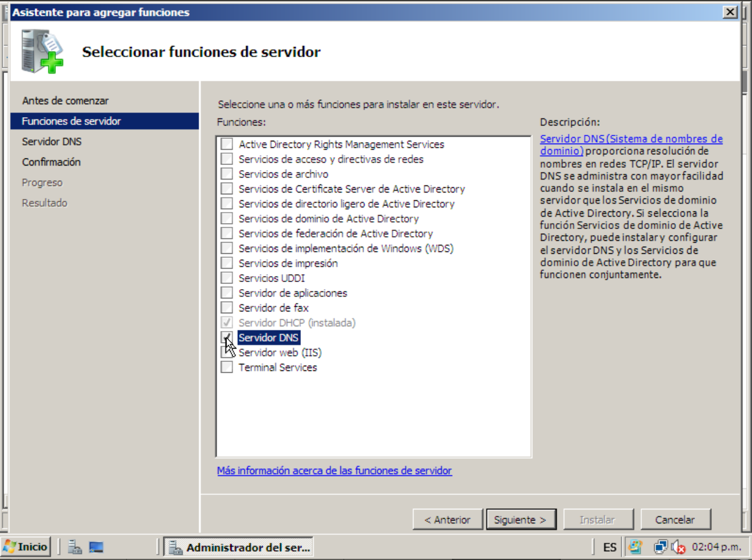Open the Servidor DNS description link

coord(631,145)
